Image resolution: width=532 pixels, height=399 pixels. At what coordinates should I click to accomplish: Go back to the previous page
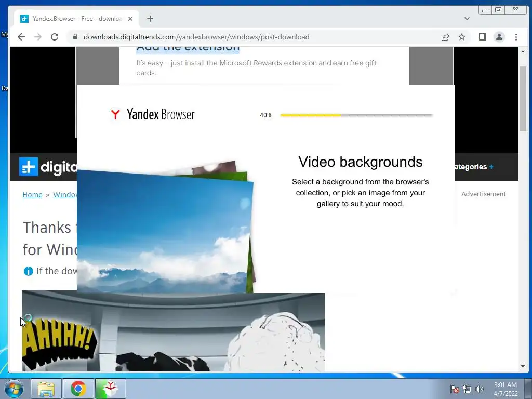tap(21, 37)
